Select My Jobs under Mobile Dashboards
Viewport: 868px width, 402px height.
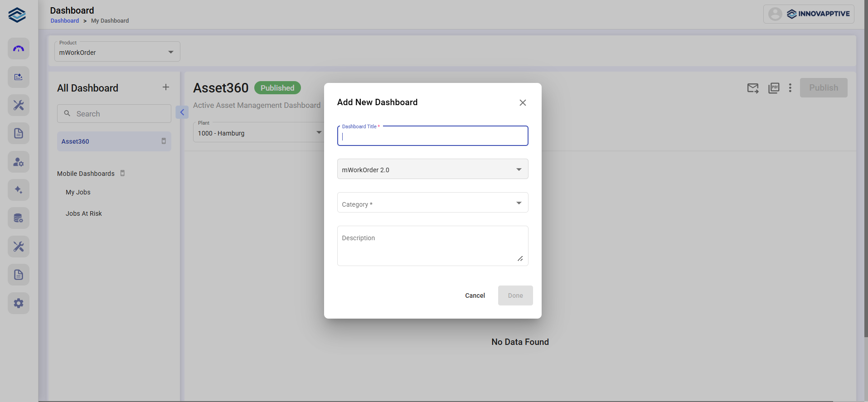point(78,192)
